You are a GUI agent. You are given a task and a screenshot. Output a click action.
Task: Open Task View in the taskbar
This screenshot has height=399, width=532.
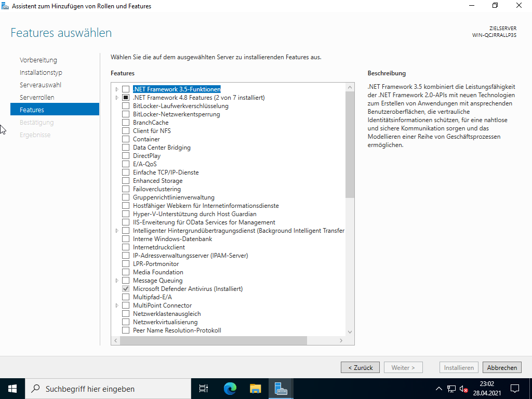pyautogui.click(x=204, y=388)
